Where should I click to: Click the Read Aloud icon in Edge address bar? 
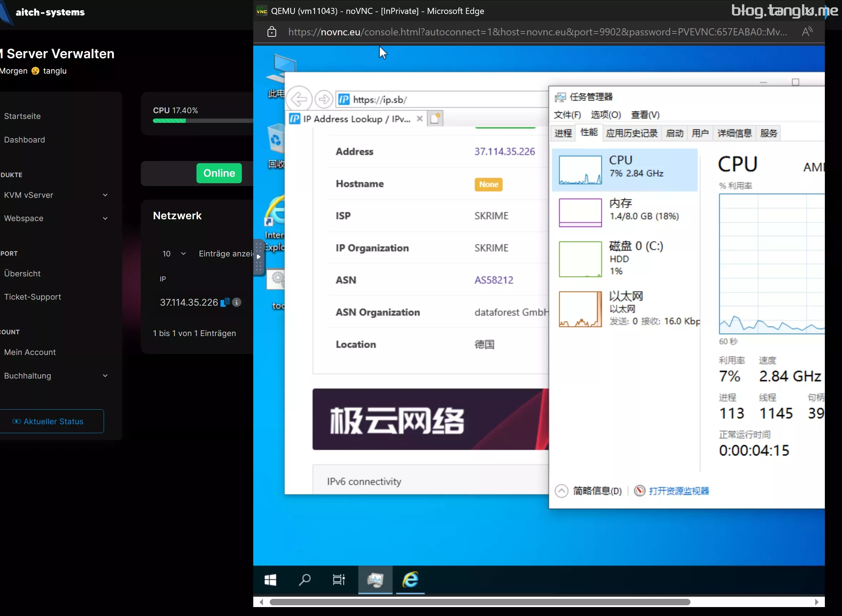807,32
